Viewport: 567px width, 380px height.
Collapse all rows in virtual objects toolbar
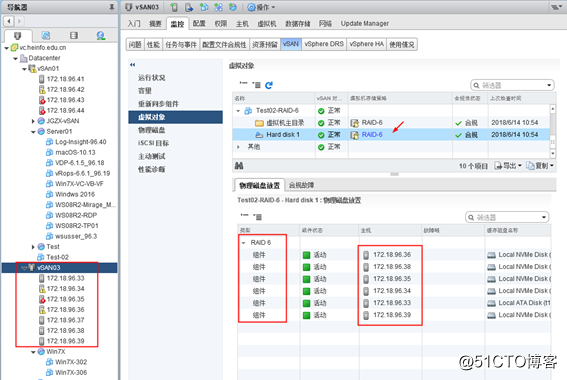[x=243, y=85]
